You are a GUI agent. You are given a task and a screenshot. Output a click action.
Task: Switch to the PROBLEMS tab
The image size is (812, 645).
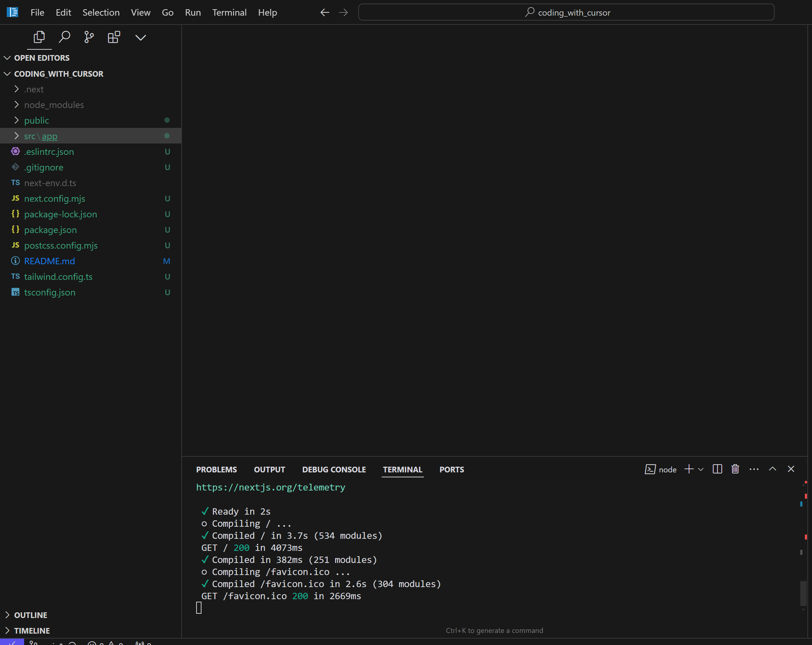pyautogui.click(x=216, y=470)
